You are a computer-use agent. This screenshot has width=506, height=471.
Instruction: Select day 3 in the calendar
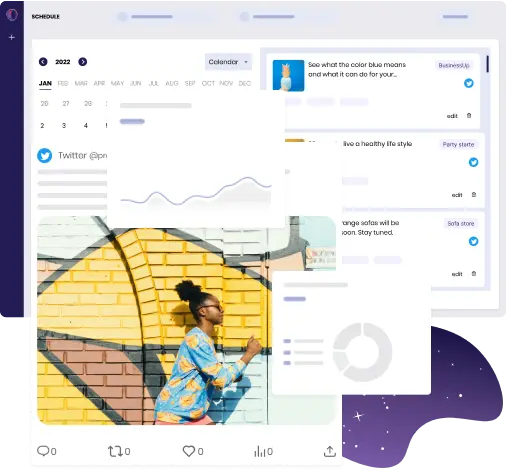(x=64, y=126)
